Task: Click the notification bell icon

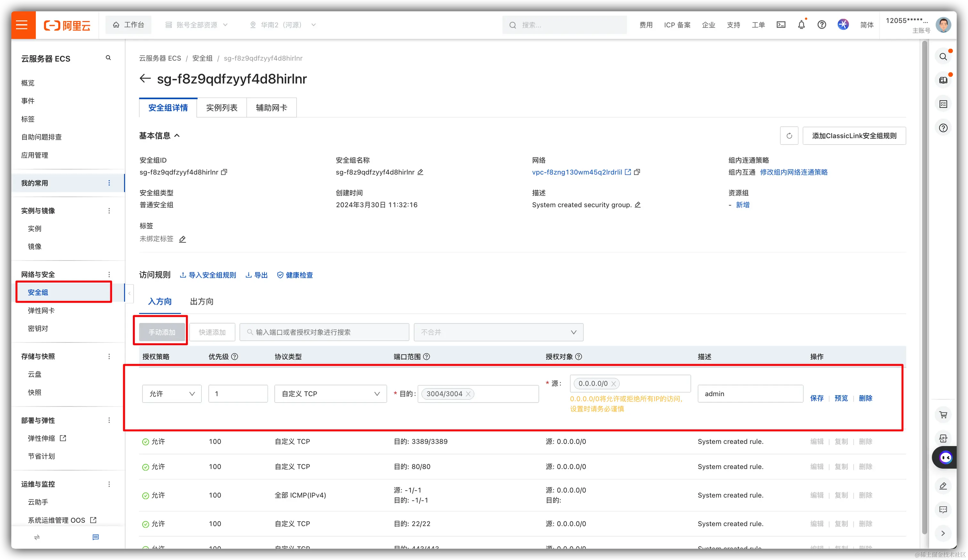Action: (x=801, y=25)
